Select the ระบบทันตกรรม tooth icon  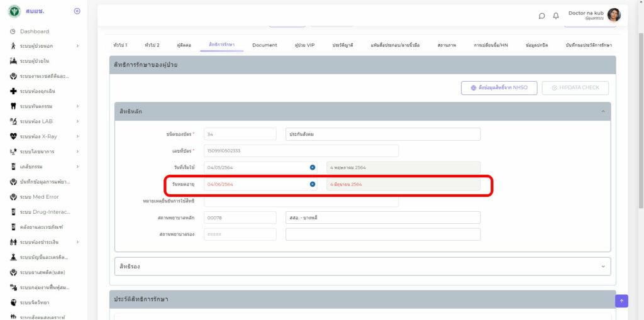pyautogui.click(x=13, y=106)
